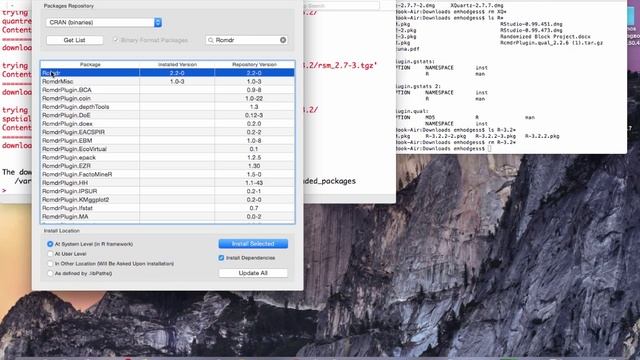Clear the search field with the x icon
Viewport: 640px width, 360px height.
click(283, 40)
